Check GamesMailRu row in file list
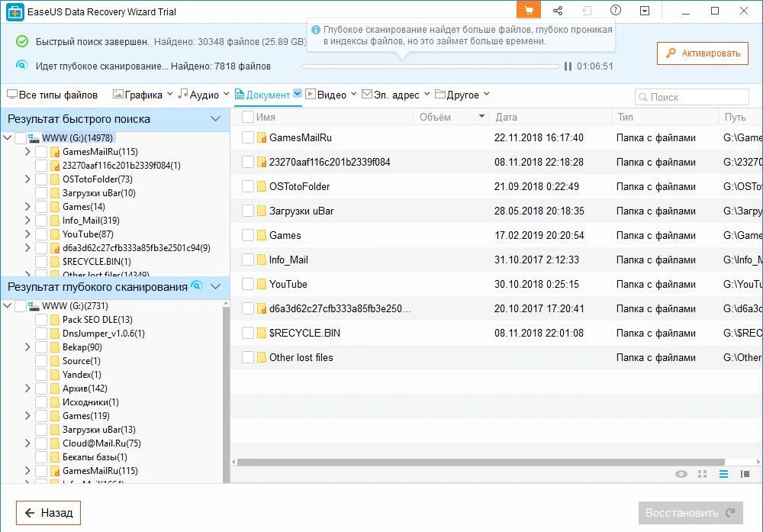Screen dimensions: 763x532 point(248,137)
